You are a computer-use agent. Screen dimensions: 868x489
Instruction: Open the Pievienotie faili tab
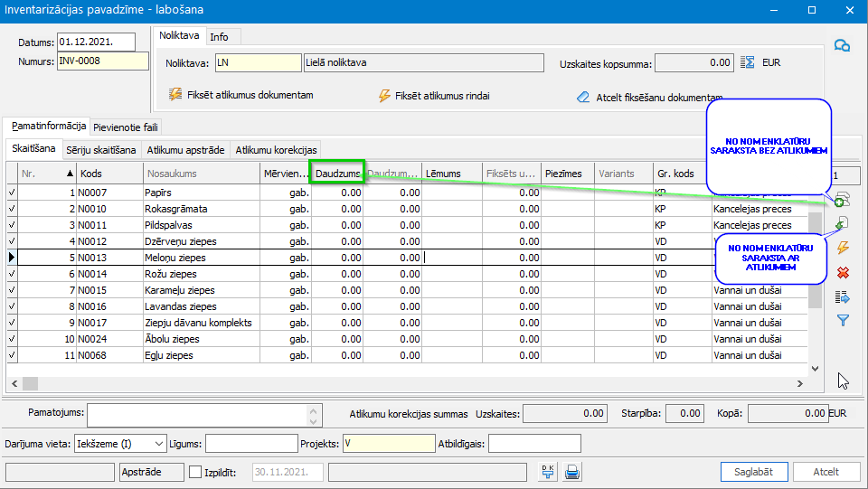tap(125, 127)
